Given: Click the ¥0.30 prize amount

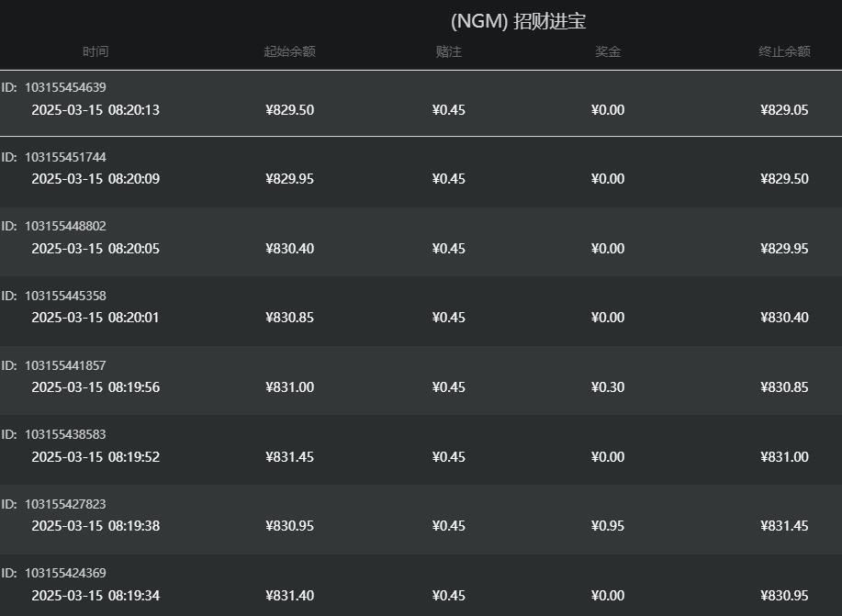Looking at the screenshot, I should 608,387.
